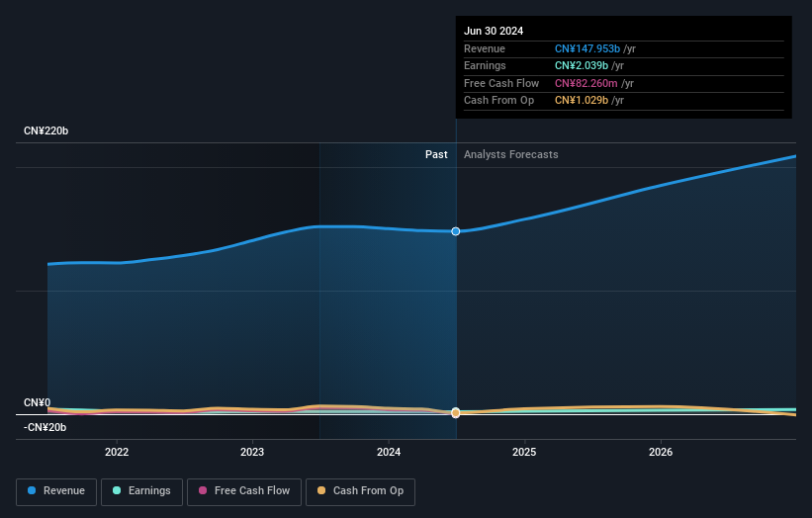Screen dimensions: 812x518
Task: Select the orange cash-from-op data point marker
Action: (x=456, y=413)
